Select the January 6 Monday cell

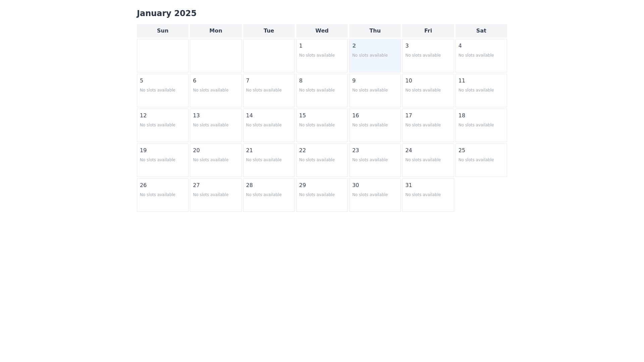(x=216, y=90)
